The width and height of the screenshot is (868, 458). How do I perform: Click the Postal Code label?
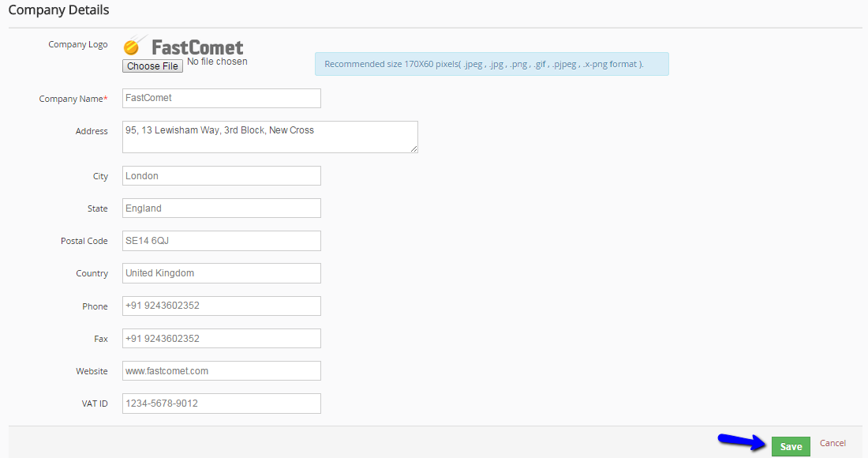84,241
